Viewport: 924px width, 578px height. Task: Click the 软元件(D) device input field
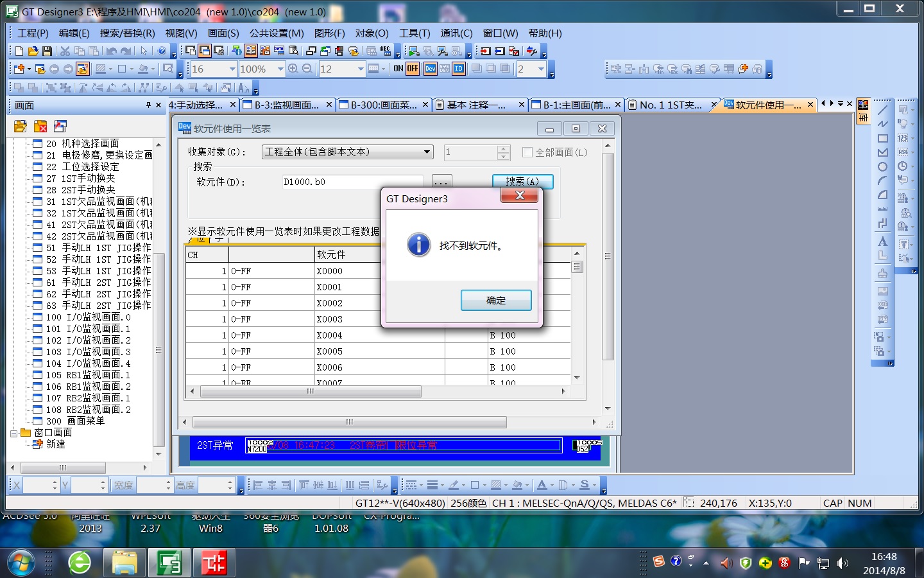point(352,182)
